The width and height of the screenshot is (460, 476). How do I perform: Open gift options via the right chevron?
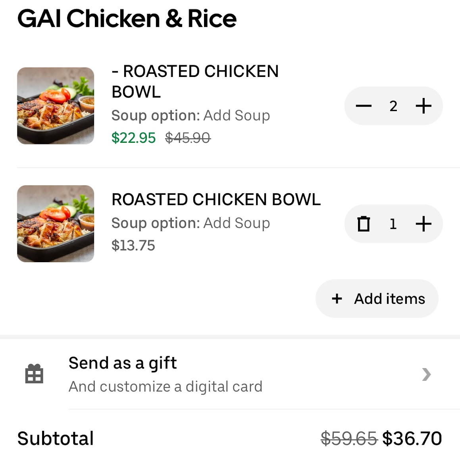[x=426, y=374]
